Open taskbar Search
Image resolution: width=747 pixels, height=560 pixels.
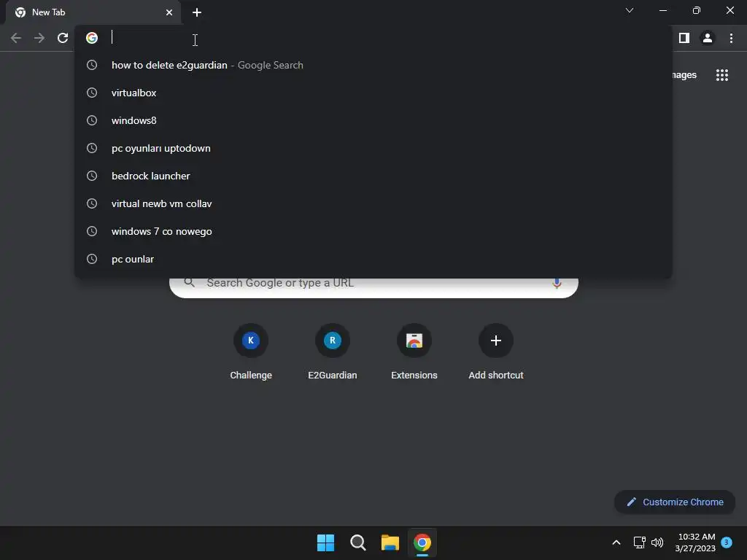[357, 542]
